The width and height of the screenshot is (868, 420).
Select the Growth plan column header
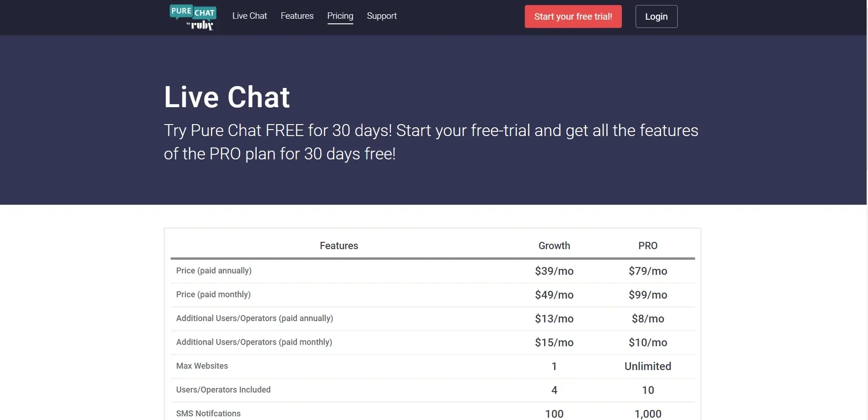point(554,245)
